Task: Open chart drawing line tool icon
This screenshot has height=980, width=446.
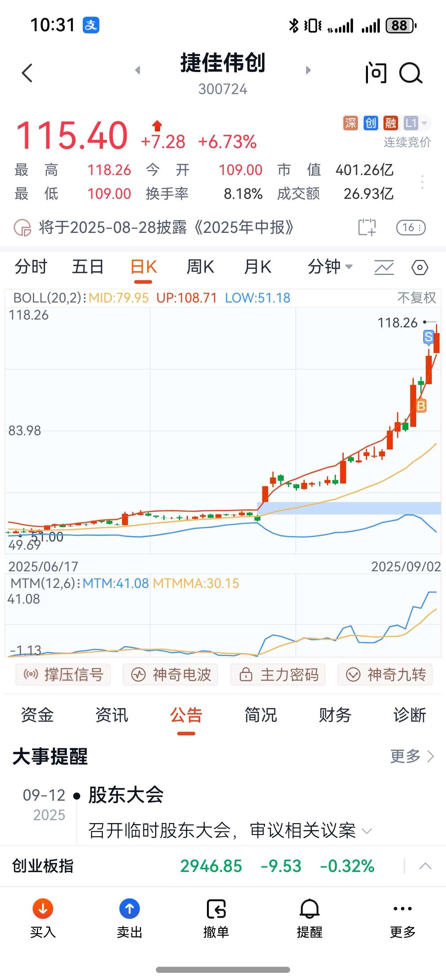Action: (384, 267)
